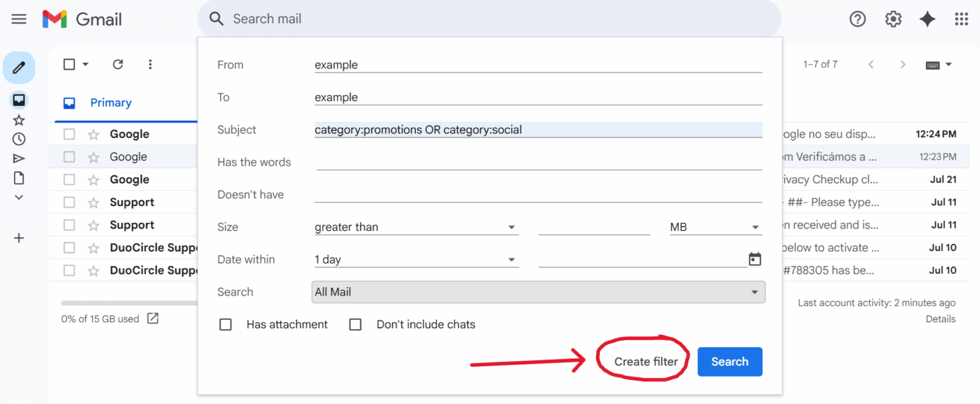The width and height of the screenshot is (980, 404).
Task: Open the More options three-dot menu
Action: tap(150, 64)
